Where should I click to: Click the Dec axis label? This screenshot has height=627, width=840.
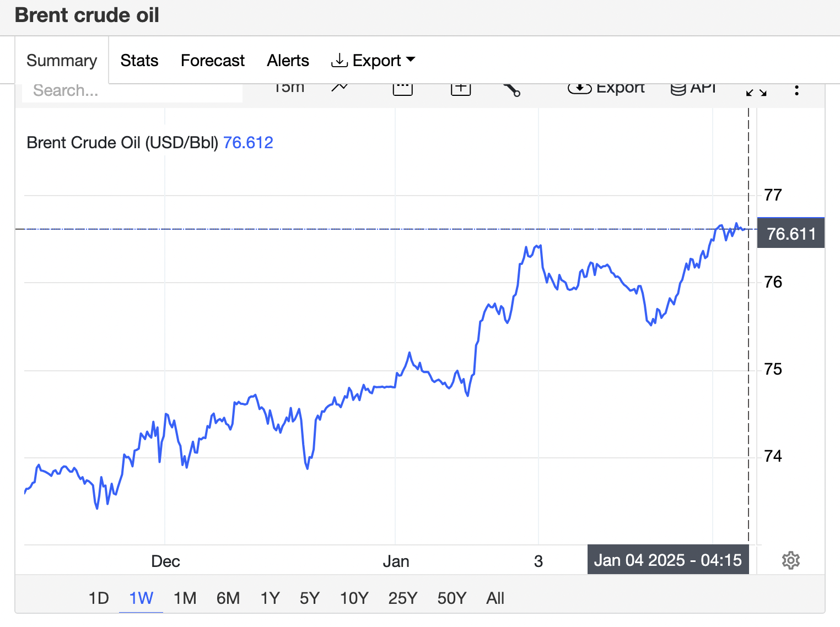(x=165, y=561)
